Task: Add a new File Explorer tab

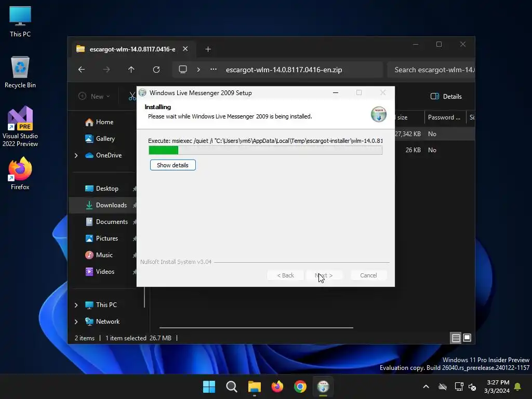Action: pyautogui.click(x=208, y=49)
